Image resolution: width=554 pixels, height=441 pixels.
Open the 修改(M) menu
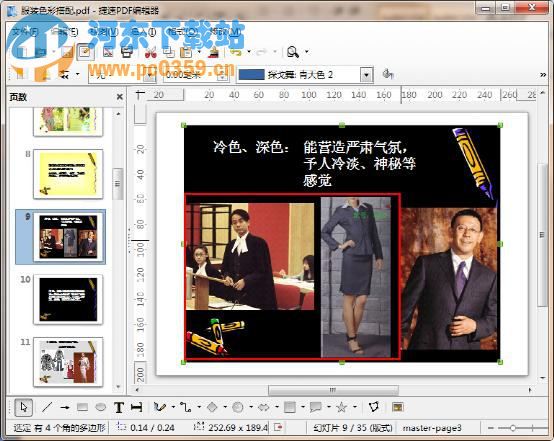tap(225, 32)
